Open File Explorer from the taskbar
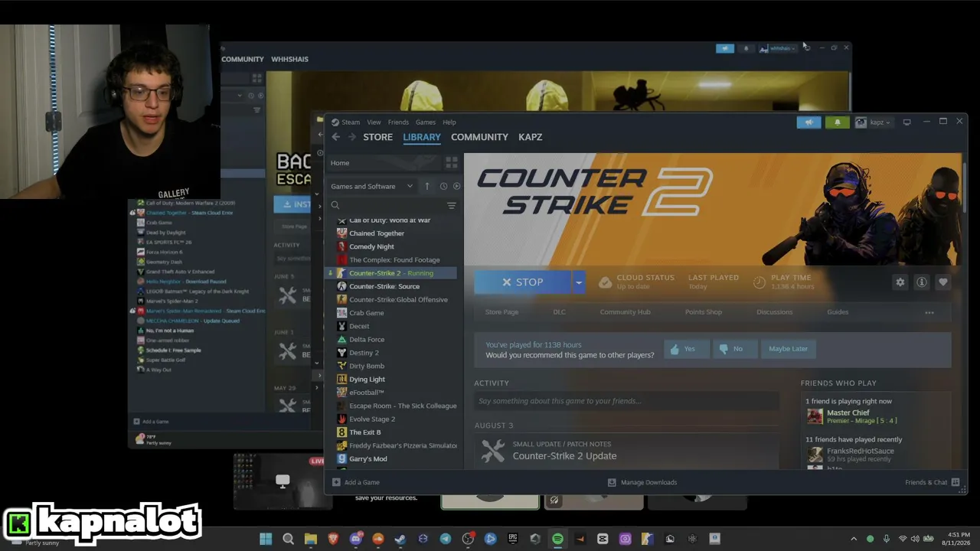Image resolution: width=980 pixels, height=551 pixels. pos(311,539)
